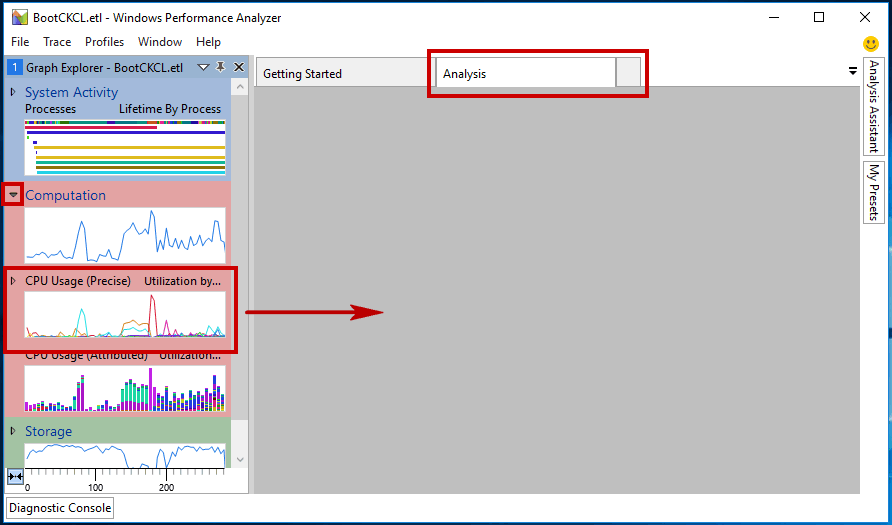Click the Utilization by... preset label
This screenshot has height=525, width=892.
(x=183, y=281)
